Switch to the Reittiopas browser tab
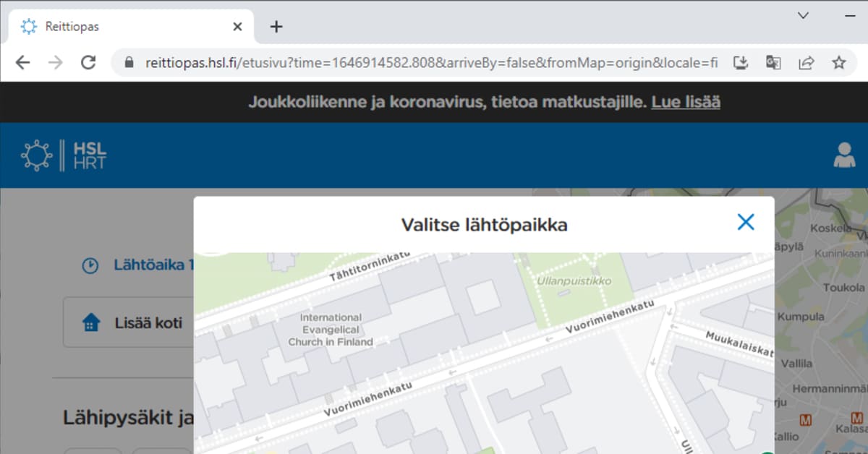The image size is (868, 454). click(x=72, y=26)
